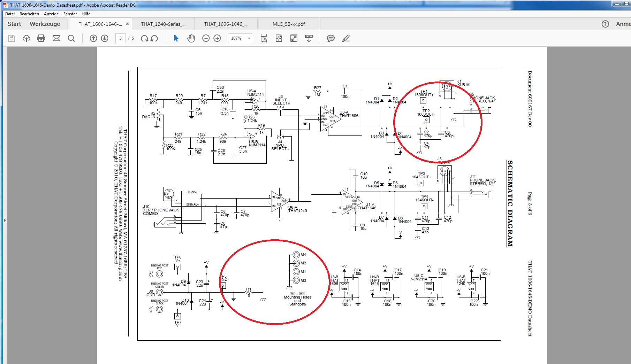The width and height of the screenshot is (631, 364).
Task: Open the Datei menu
Action: point(10,14)
